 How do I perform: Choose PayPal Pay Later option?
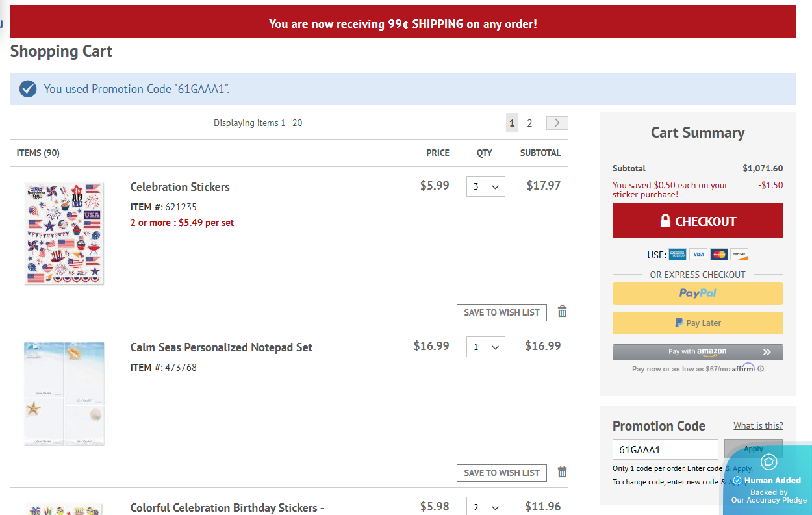point(698,323)
